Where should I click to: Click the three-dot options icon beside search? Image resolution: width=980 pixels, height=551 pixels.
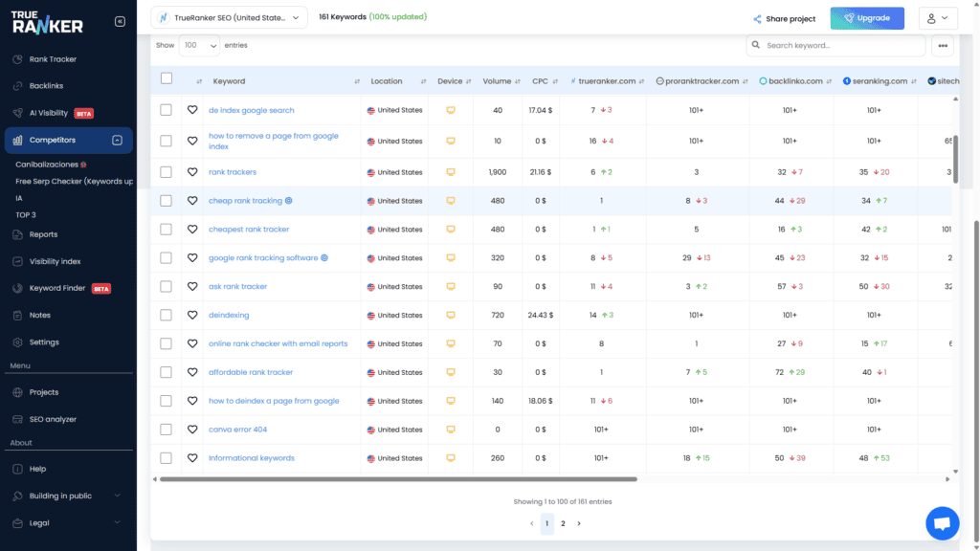(943, 45)
